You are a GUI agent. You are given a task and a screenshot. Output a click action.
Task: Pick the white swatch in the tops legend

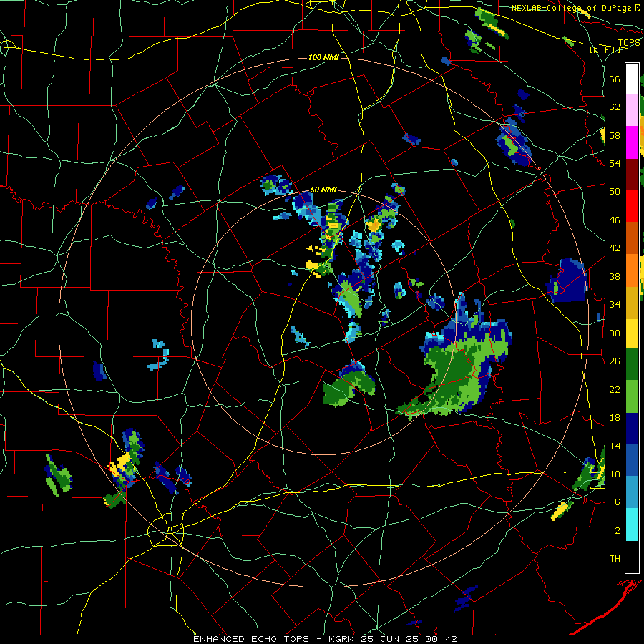click(632, 79)
